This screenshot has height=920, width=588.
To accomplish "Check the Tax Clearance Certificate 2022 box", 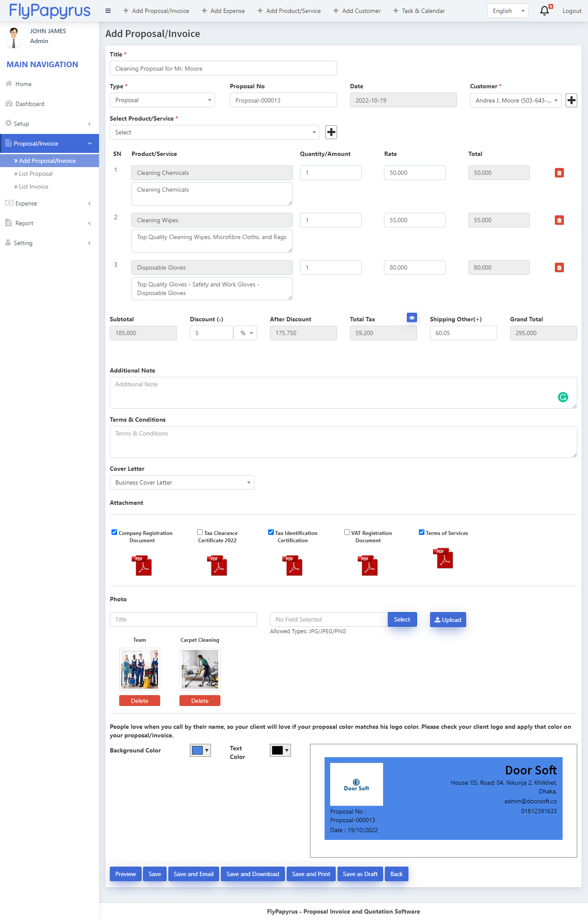I will [x=200, y=532].
